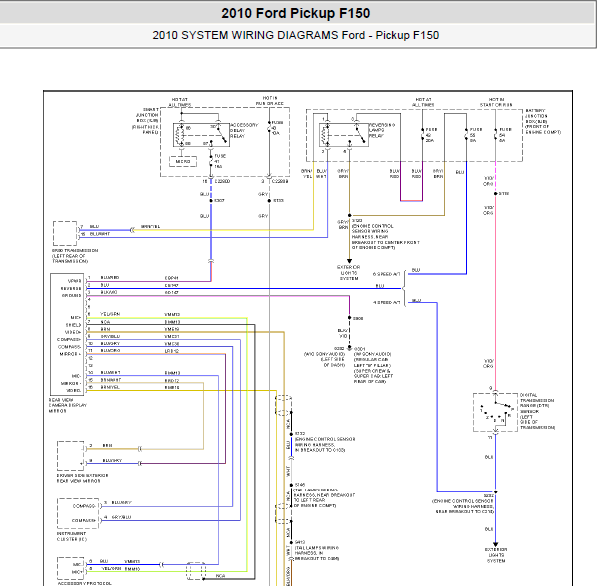Click the DTR sensor switch symbol

495,412
